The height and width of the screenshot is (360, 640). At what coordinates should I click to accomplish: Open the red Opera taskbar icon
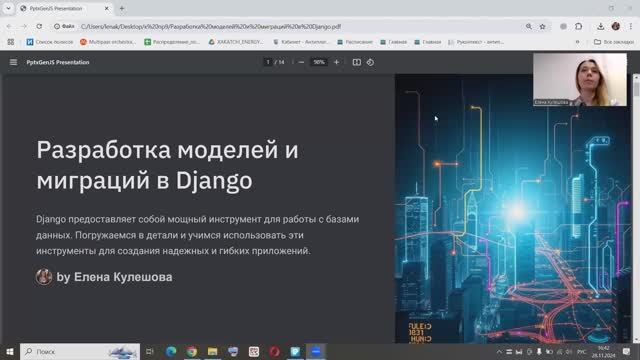274,351
